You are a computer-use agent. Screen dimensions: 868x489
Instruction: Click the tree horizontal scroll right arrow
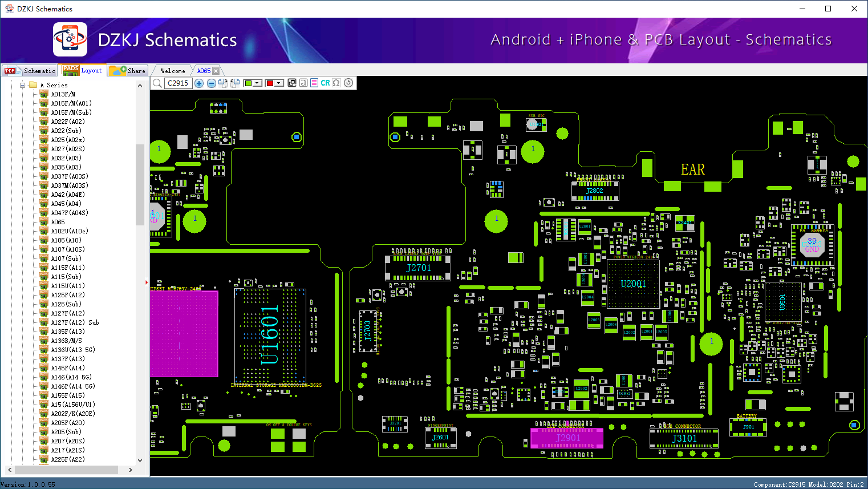[131, 470]
